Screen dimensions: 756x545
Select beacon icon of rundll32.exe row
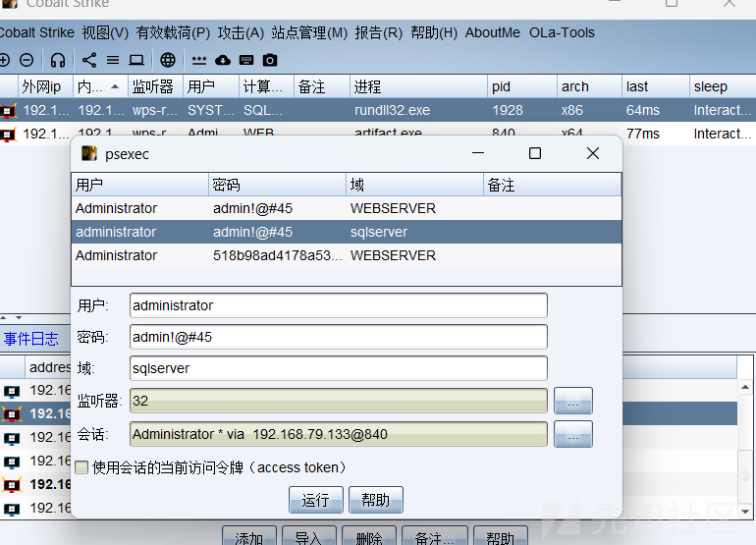pos(8,110)
